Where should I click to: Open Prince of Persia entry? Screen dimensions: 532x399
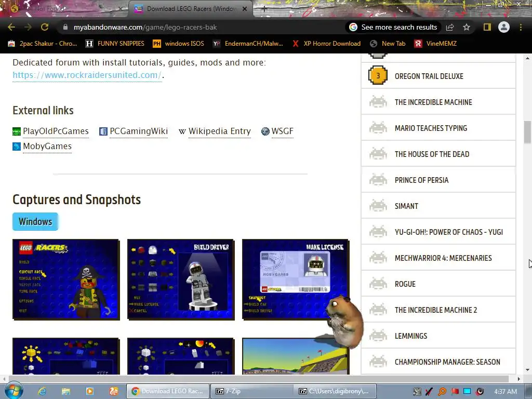422,180
